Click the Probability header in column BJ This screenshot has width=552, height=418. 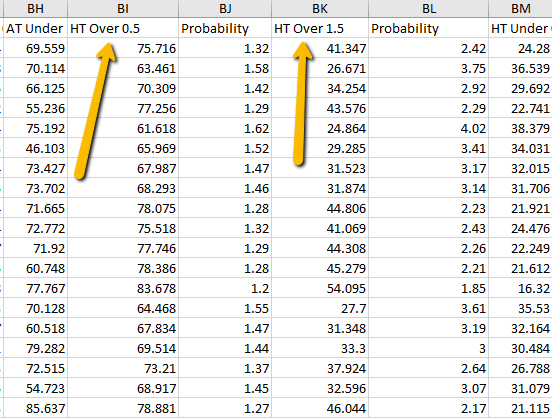click(225, 28)
